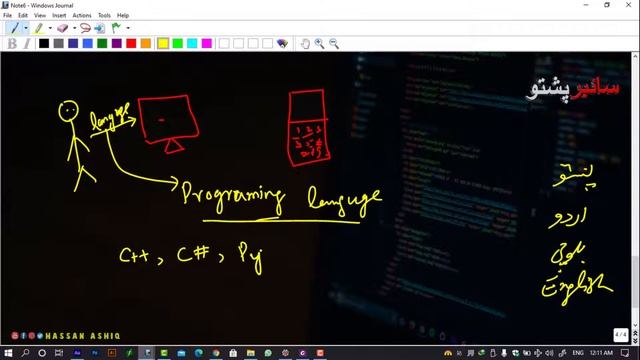Click the Zoom In magnifier
640x360 pixels.
(x=319, y=44)
